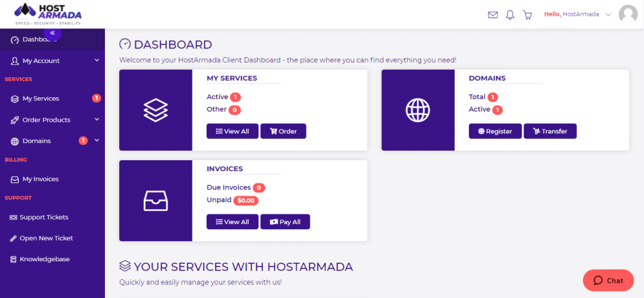This screenshot has height=298, width=644.
Task: Collapse sidebar with double-chevron button
Action: pyautogui.click(x=53, y=33)
